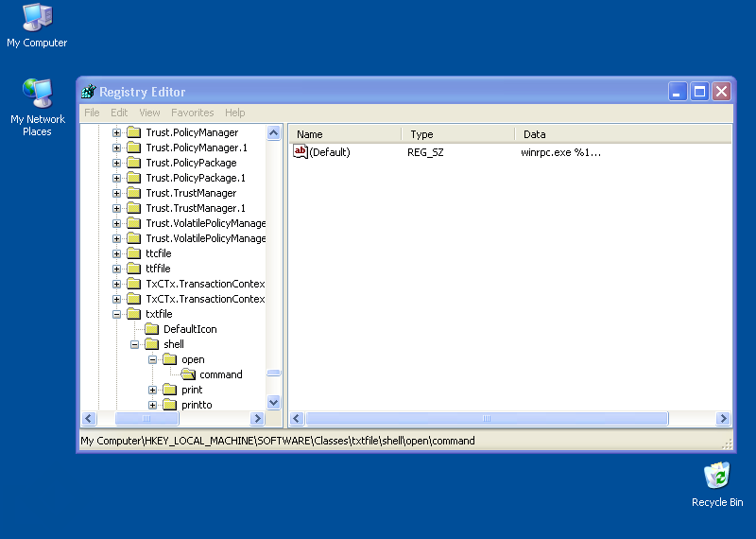This screenshot has width=756, height=539.
Task: Maximize the Registry Editor window
Action: pyautogui.click(x=699, y=91)
